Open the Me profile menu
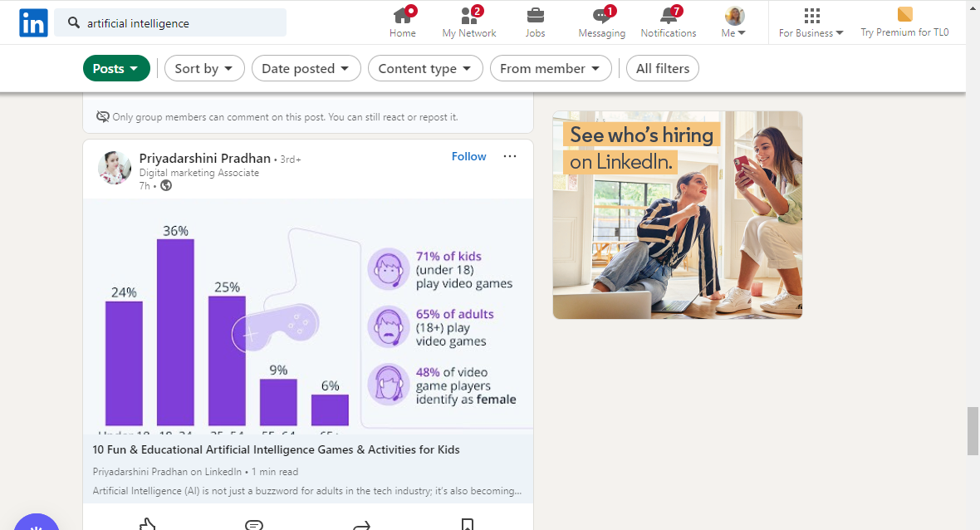Screen dimensions: 980x530 733,22
